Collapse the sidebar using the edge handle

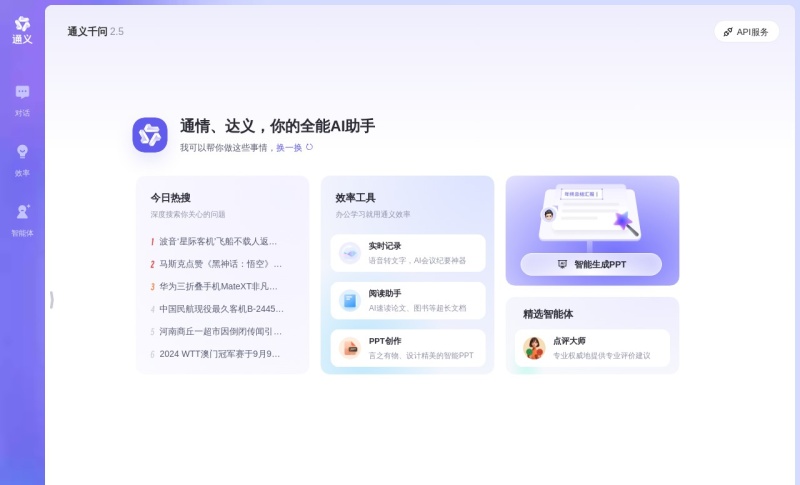pos(52,300)
